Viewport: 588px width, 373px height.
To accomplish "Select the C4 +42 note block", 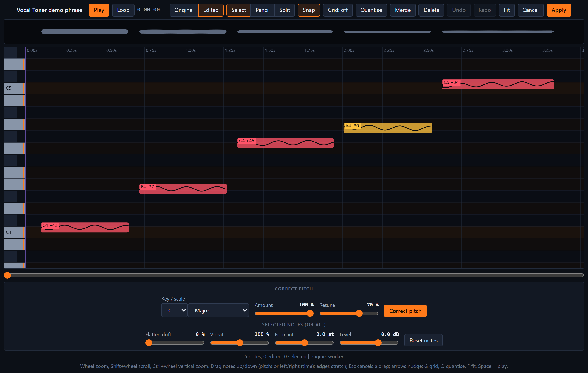I will (x=85, y=227).
